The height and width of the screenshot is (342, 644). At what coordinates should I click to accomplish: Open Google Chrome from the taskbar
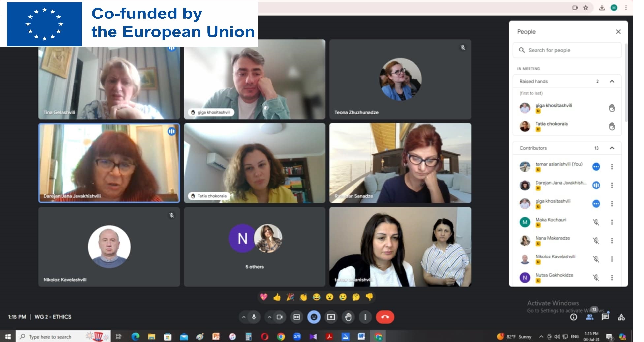click(281, 337)
